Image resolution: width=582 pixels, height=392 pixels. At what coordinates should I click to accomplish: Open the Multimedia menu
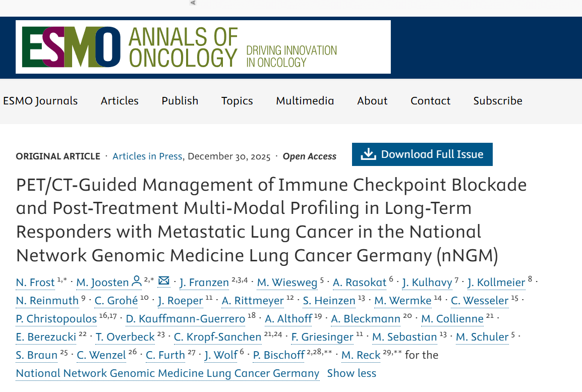(305, 101)
